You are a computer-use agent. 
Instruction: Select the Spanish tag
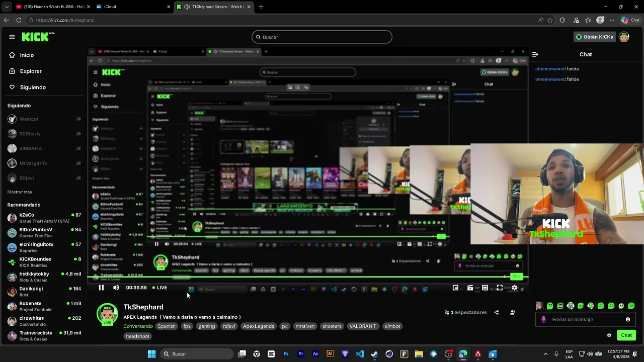pos(167,326)
